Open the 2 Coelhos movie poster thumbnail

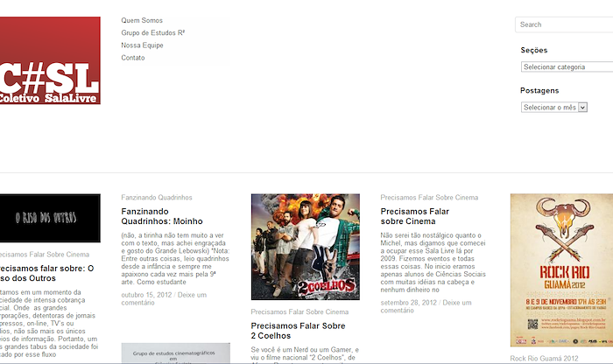click(306, 247)
